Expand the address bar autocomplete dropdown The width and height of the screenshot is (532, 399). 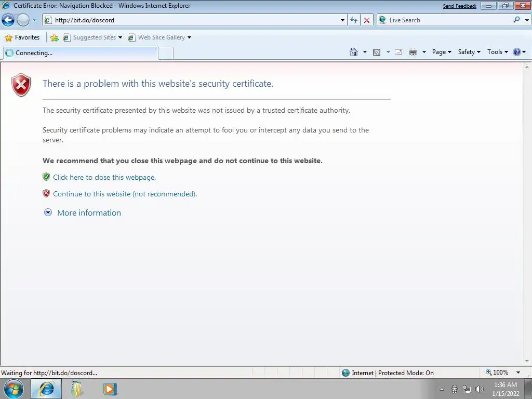pyautogui.click(x=342, y=20)
